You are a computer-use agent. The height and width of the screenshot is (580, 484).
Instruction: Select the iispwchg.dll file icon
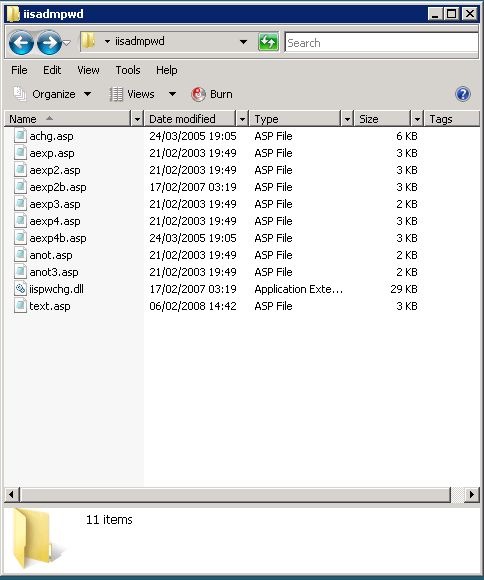[x=20, y=289]
